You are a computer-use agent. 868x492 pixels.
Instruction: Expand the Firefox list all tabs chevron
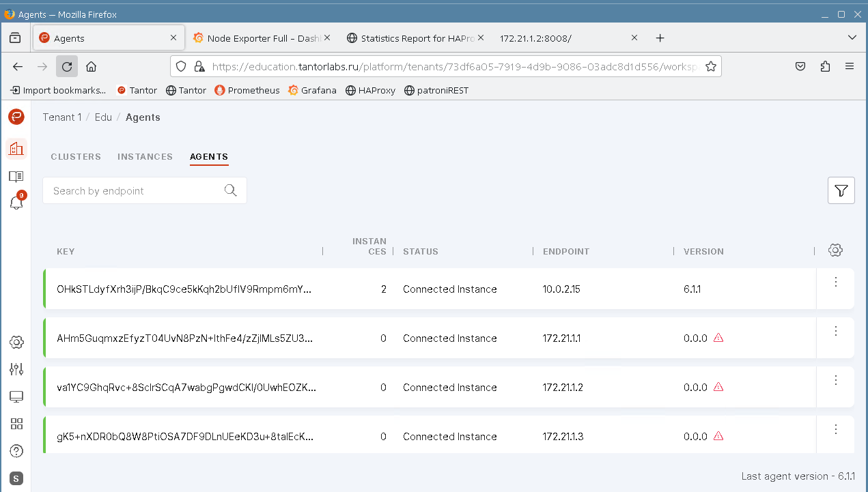coord(852,38)
